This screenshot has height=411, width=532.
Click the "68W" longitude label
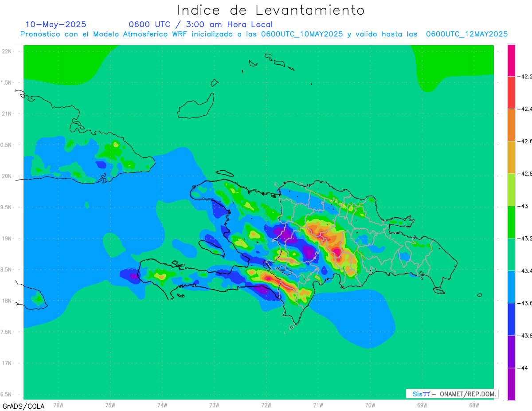pos(474,405)
